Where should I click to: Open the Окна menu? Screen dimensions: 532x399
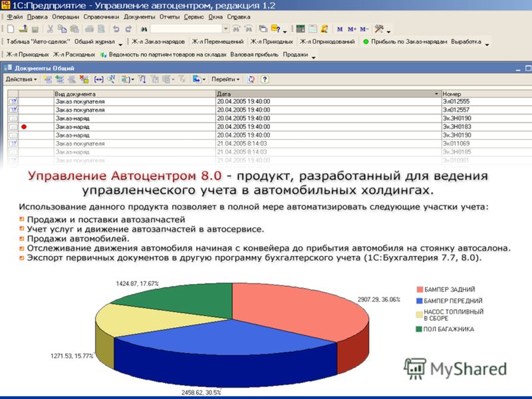pyautogui.click(x=215, y=17)
